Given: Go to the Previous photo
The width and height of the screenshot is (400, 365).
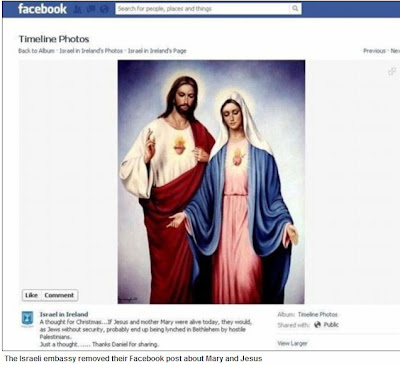Looking at the screenshot, I should click(374, 51).
